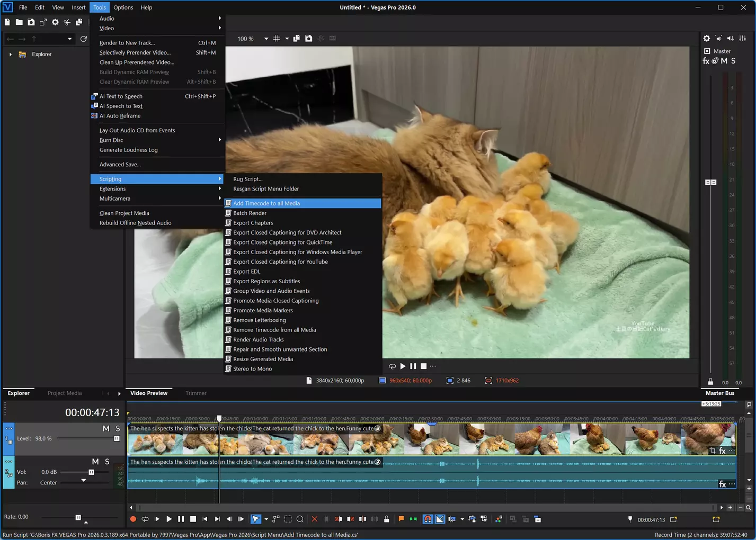The height and width of the screenshot is (540, 756).
Task: Click the Dim Output speaker icon
Action: (x=730, y=38)
